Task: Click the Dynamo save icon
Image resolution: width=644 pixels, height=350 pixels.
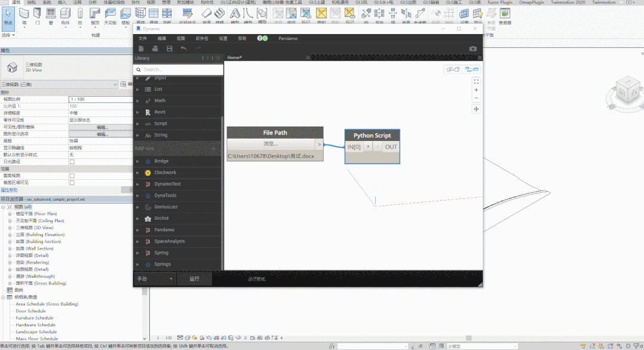Action: (x=169, y=48)
